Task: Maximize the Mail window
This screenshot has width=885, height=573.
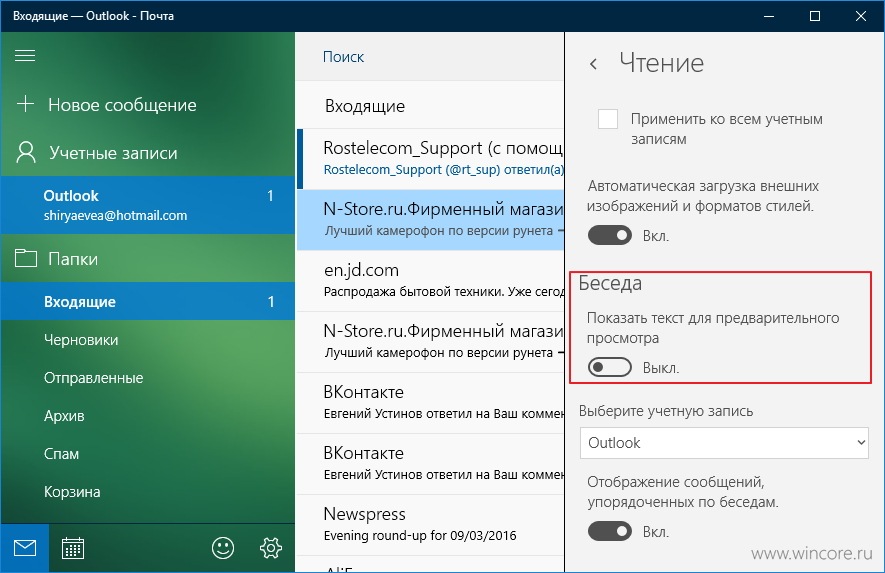Action: pyautogui.click(x=815, y=16)
